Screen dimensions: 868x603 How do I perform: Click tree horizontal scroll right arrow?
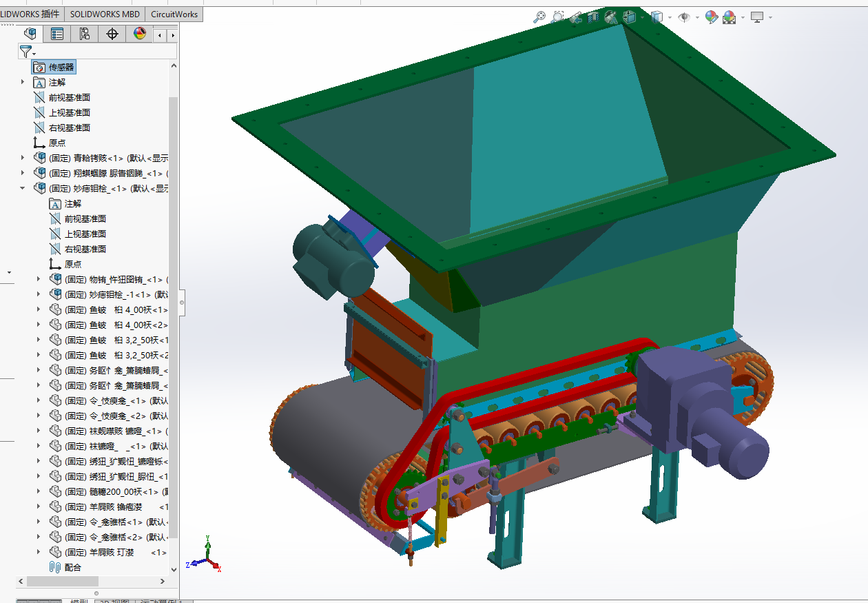[x=163, y=581]
